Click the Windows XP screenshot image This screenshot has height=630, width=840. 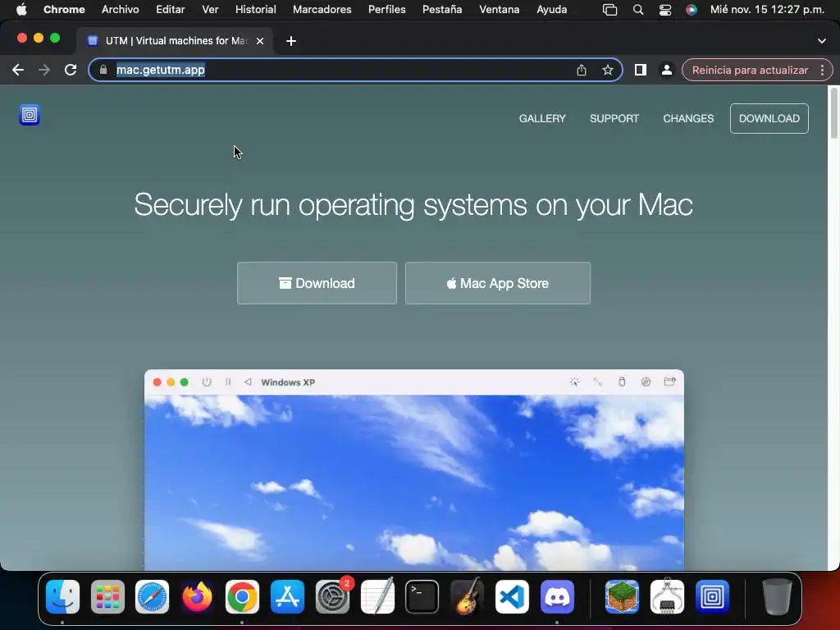tap(414, 470)
